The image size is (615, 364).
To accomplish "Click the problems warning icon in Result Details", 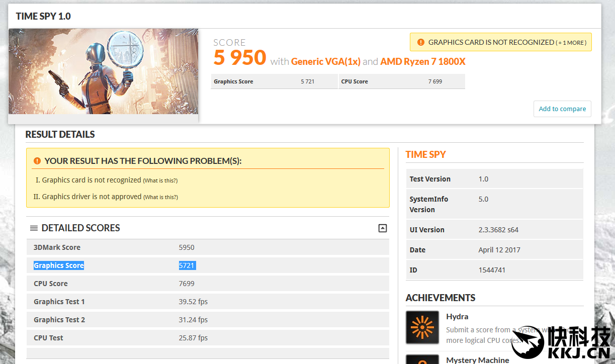I will point(37,161).
